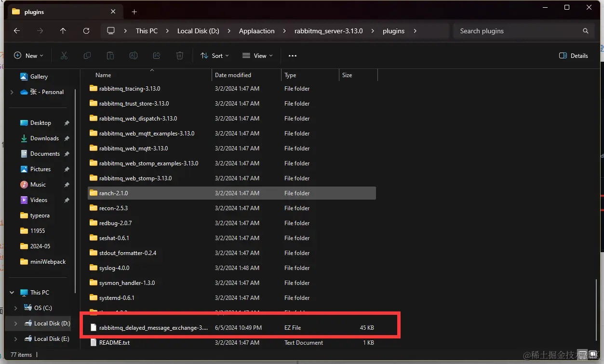The width and height of the screenshot is (604, 364).
Task: Select rabbitmq_web_dispatch-3.13.0 folder
Action: click(x=231, y=118)
